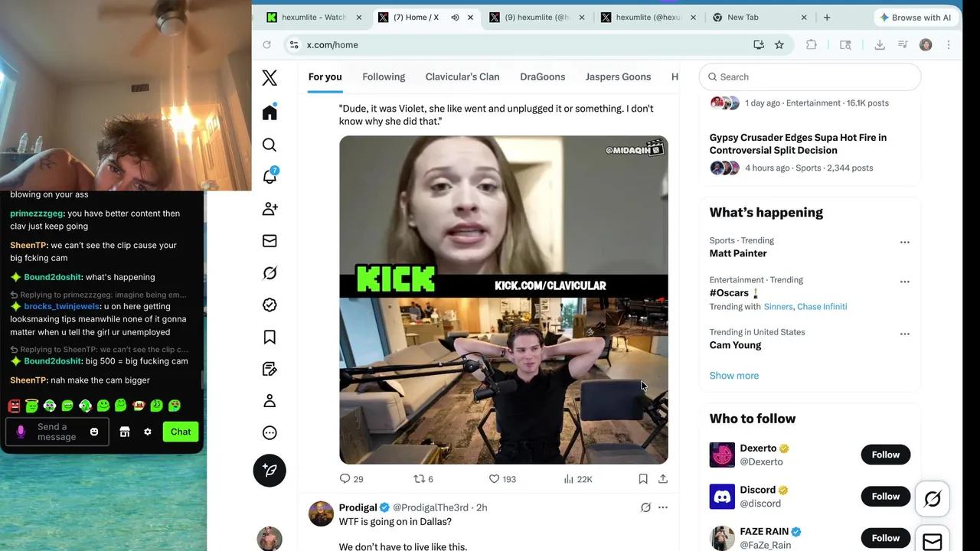Follow FAZE RAIN
The width and height of the screenshot is (980, 551).
click(885, 538)
